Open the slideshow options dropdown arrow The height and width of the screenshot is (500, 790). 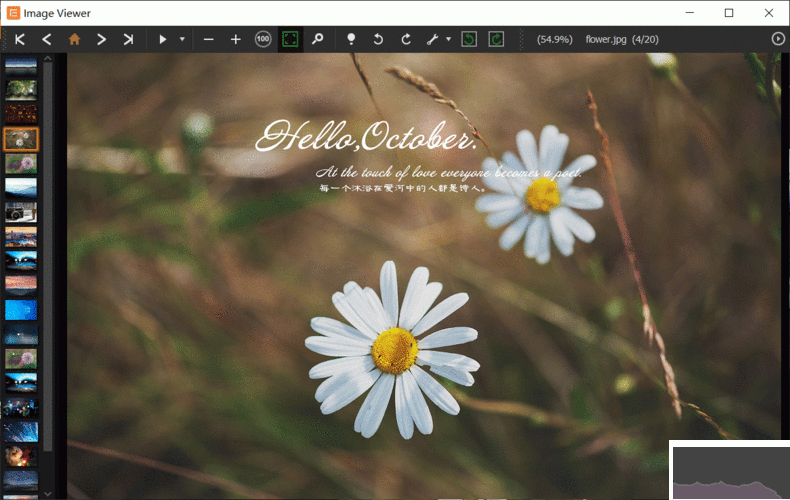(x=181, y=39)
